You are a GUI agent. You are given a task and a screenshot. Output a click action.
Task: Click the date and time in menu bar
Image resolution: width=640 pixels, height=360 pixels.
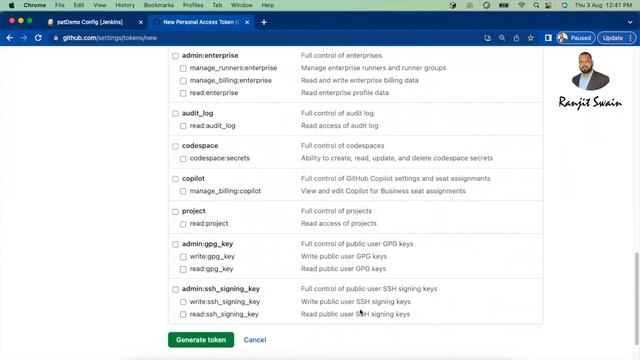coord(603,5)
